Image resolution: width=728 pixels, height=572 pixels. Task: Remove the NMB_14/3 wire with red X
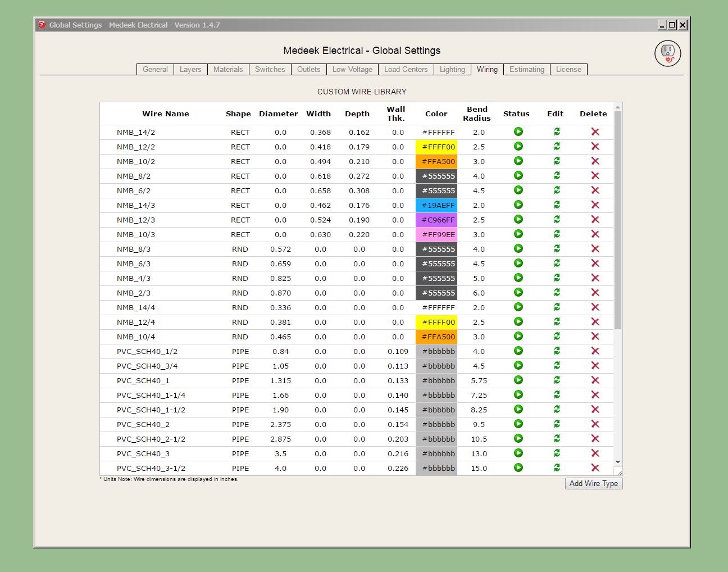click(x=595, y=205)
